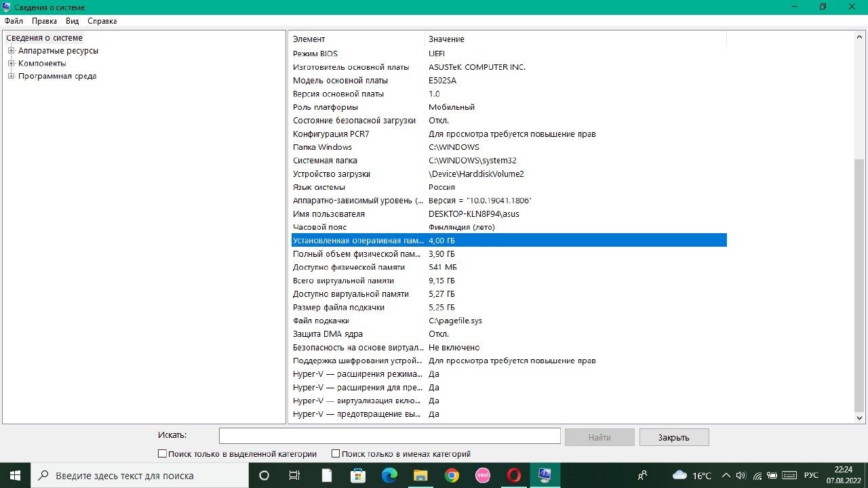The image size is (868, 488).
Task: Select Изготовитель основной платы row
Action: coord(509,67)
